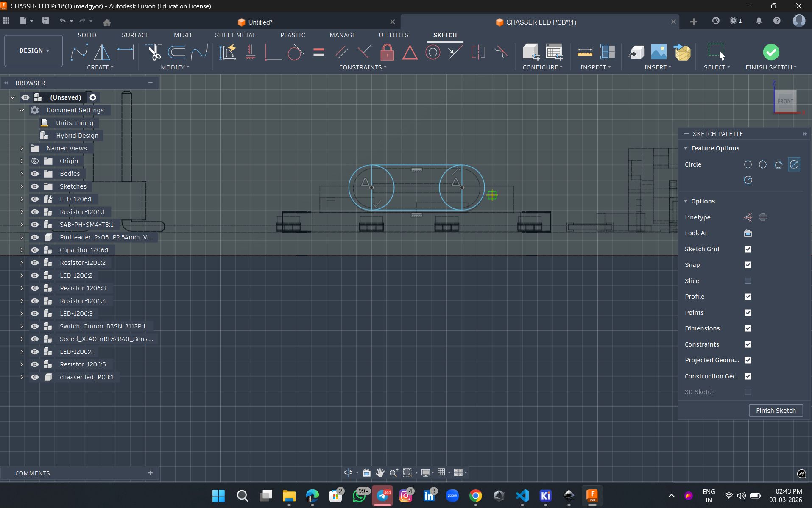The height and width of the screenshot is (508, 812).
Task: Hide the Capacitor-1206:1 component
Action: coord(35,250)
